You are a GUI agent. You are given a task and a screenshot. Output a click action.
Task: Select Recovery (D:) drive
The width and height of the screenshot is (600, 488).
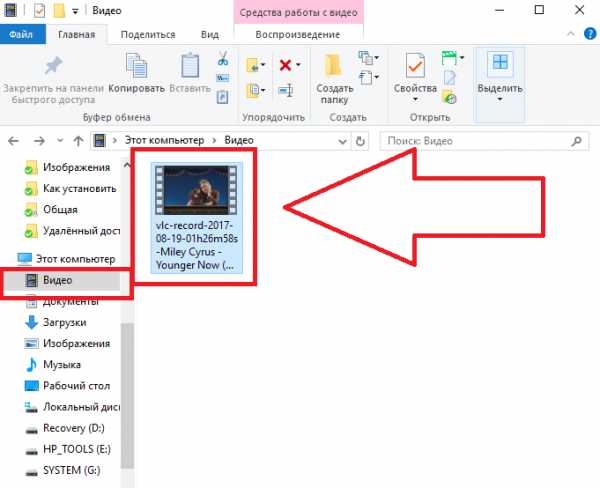coord(64,428)
